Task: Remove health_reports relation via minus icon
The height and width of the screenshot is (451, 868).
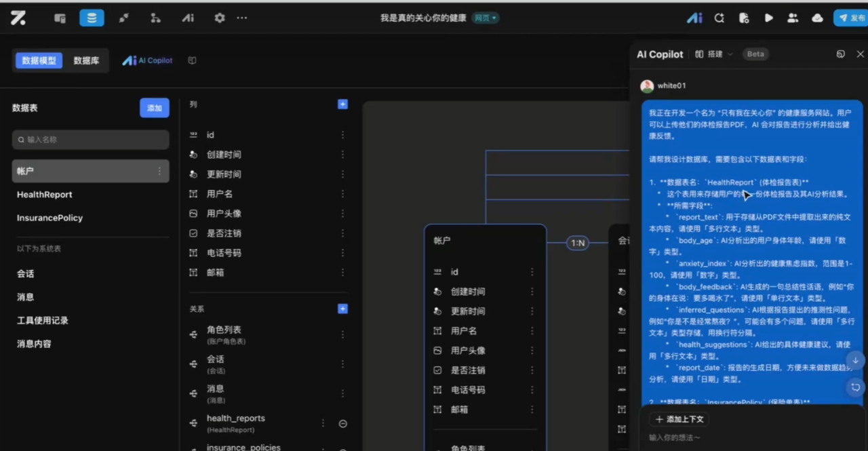Action: coord(342,423)
